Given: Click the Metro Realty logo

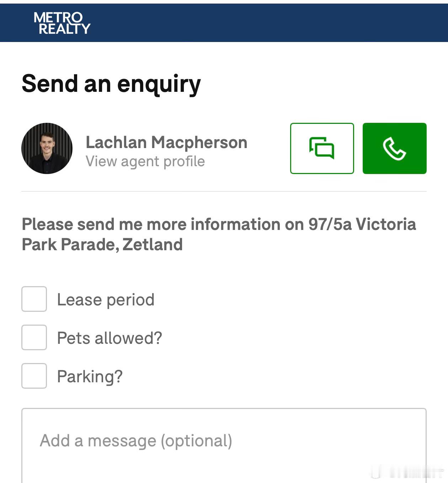Looking at the screenshot, I should pyautogui.click(x=62, y=23).
